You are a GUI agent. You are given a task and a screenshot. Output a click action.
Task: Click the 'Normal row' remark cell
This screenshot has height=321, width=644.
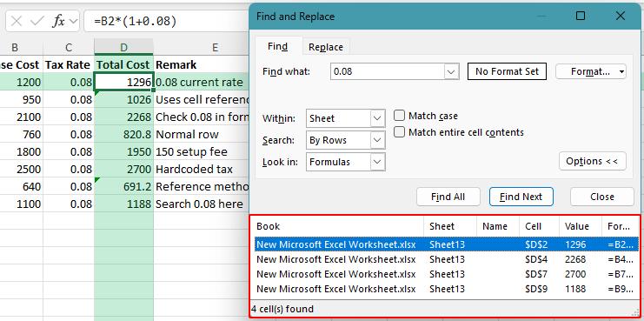[x=202, y=134]
